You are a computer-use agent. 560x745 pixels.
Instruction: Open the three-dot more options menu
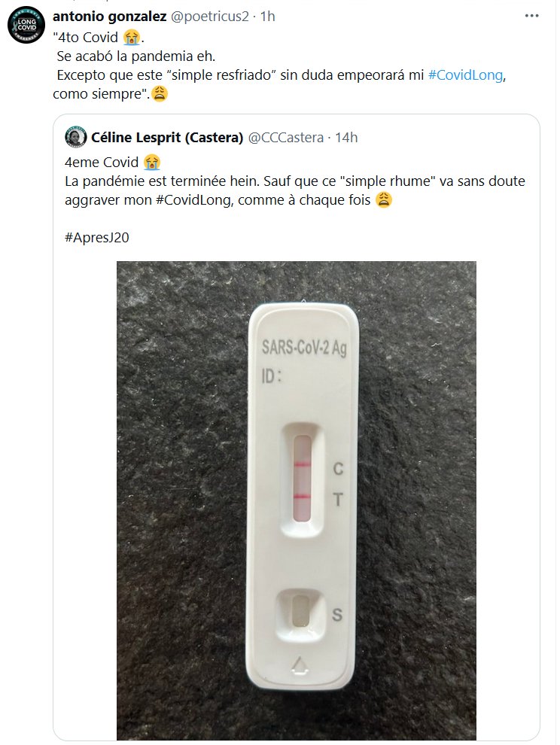click(x=532, y=14)
